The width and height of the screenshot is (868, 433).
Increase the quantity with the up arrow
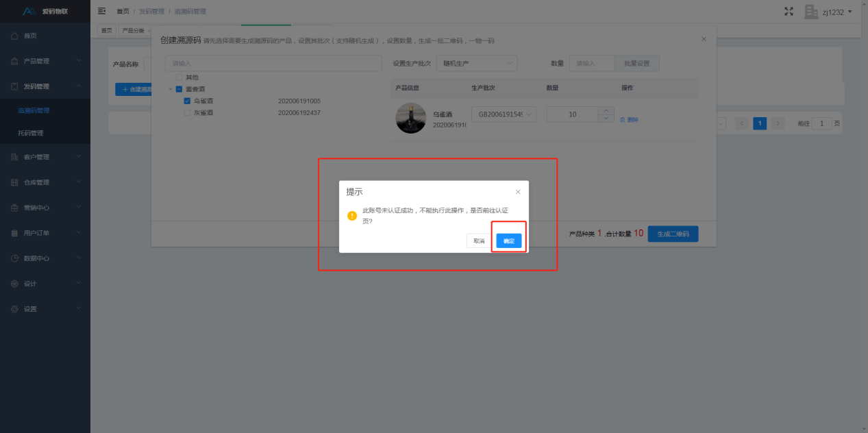pos(606,110)
